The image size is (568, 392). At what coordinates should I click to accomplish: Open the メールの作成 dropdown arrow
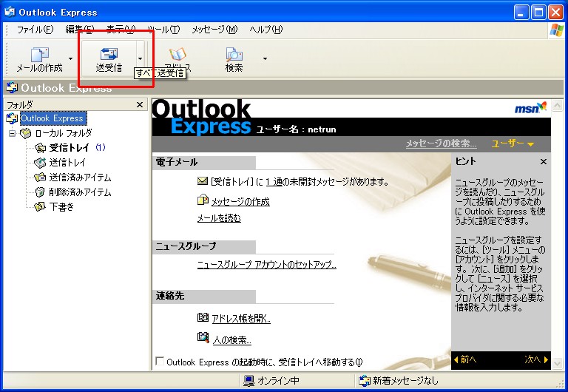71,58
